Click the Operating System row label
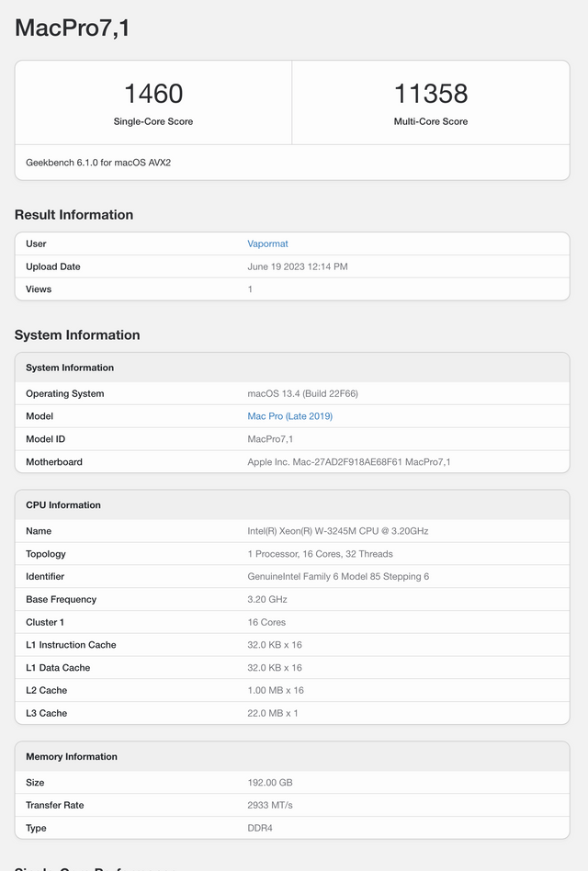The height and width of the screenshot is (871, 588). (65, 394)
